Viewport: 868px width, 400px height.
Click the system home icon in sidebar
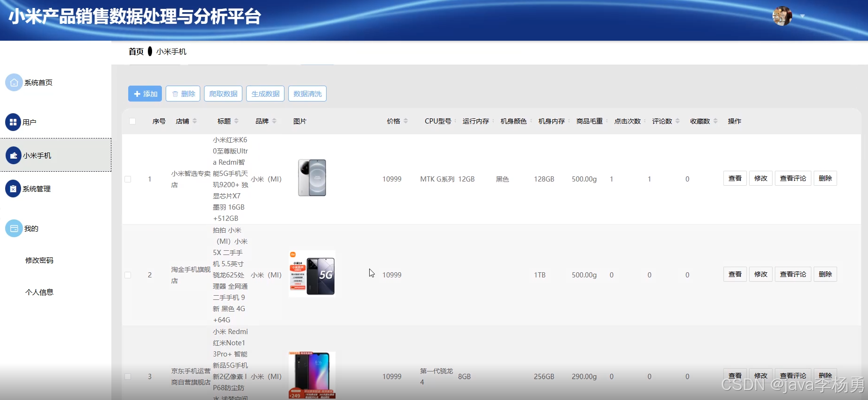pos(14,82)
